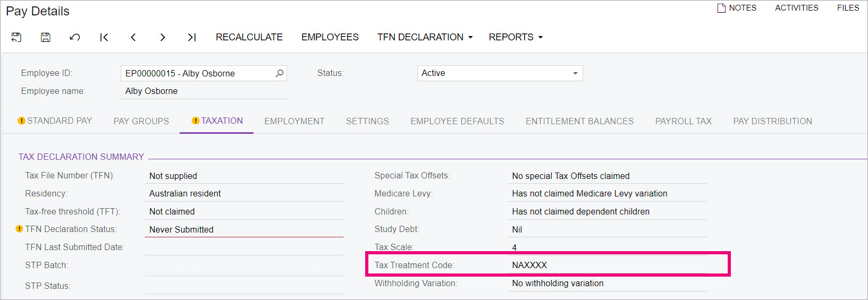Select the Entitlement Balances tab

tap(580, 121)
